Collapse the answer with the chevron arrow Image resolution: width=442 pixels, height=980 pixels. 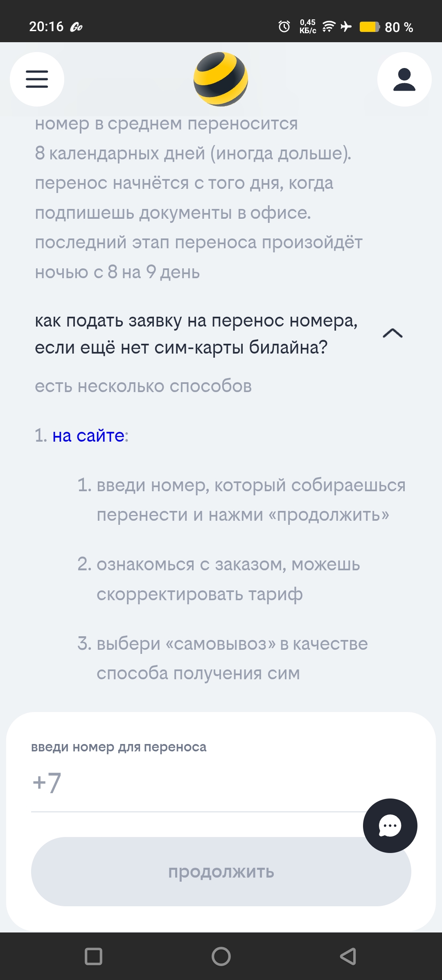392,333
